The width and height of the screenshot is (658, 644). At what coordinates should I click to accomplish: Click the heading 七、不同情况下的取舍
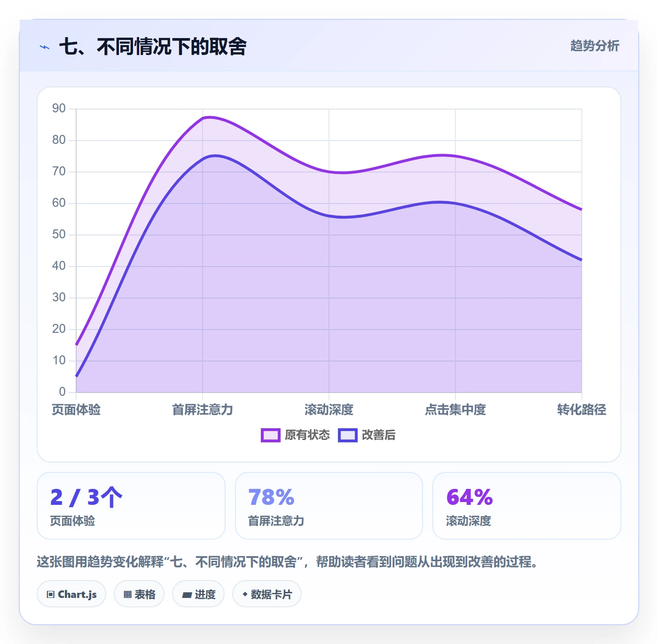coord(153,47)
